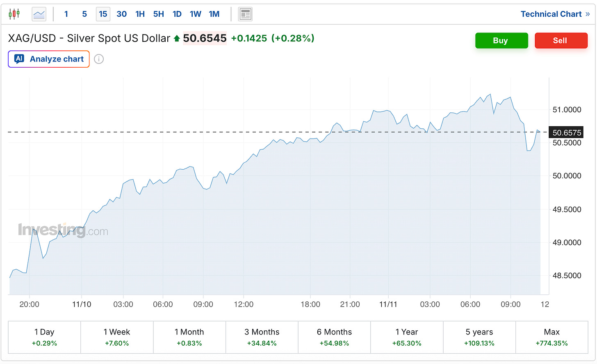This screenshot has width=597, height=364.
Task: Select the 15 minute interval
Action: point(103,14)
